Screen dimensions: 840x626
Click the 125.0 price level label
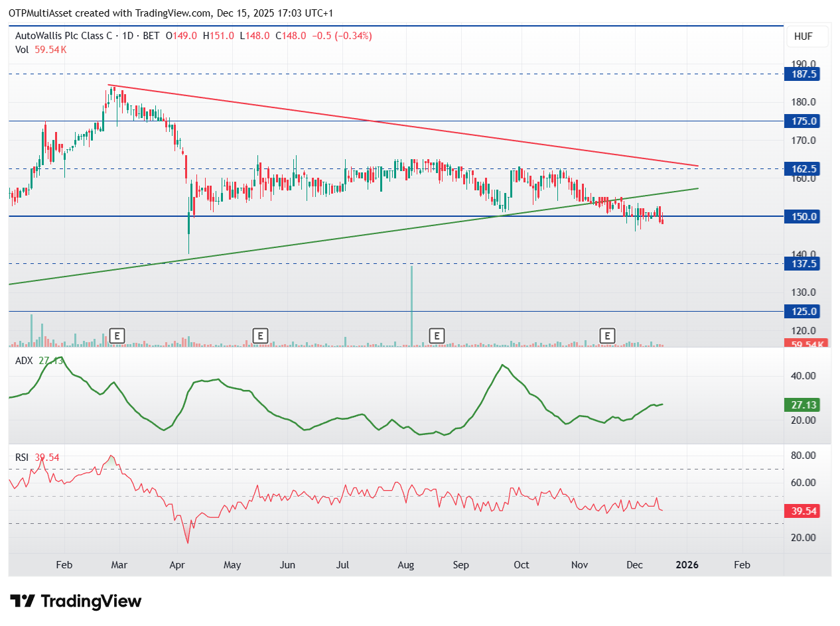pyautogui.click(x=804, y=311)
